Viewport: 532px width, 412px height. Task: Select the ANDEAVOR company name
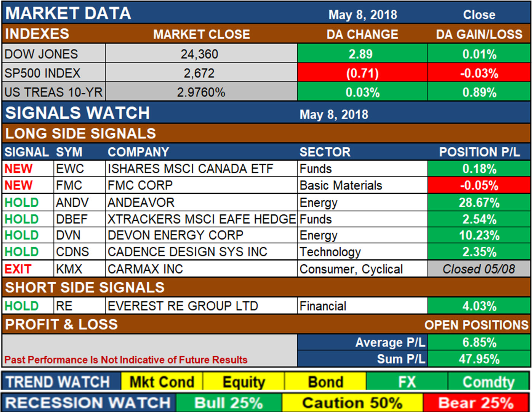tap(141, 202)
